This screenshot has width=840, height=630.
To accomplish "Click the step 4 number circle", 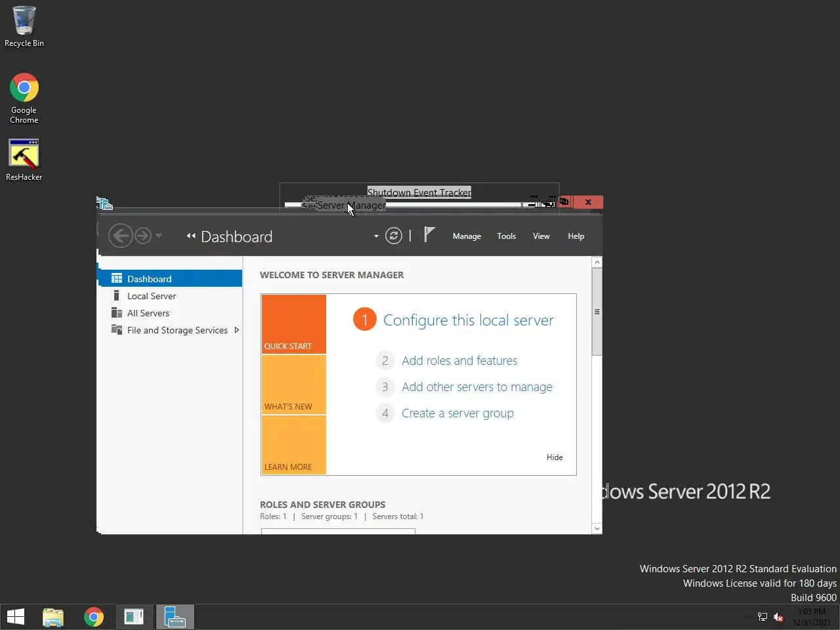I will click(x=385, y=413).
